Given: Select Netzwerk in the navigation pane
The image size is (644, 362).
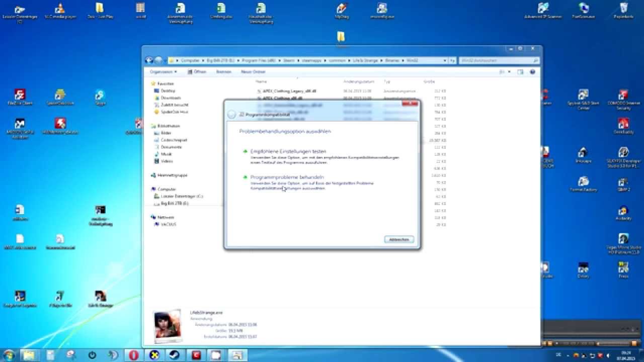Looking at the screenshot, I should (x=165, y=217).
